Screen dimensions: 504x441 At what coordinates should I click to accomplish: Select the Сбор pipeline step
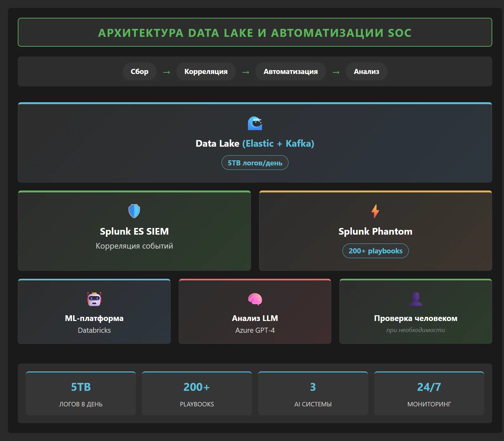click(139, 71)
